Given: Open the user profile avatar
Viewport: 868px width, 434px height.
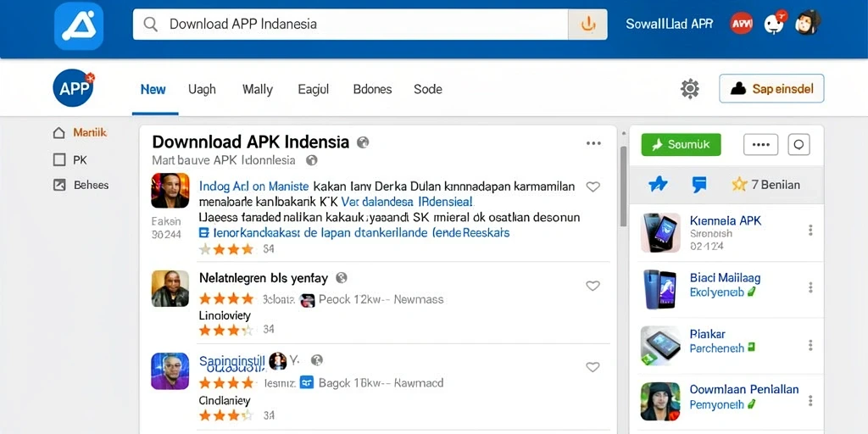Looking at the screenshot, I should click(x=807, y=23).
